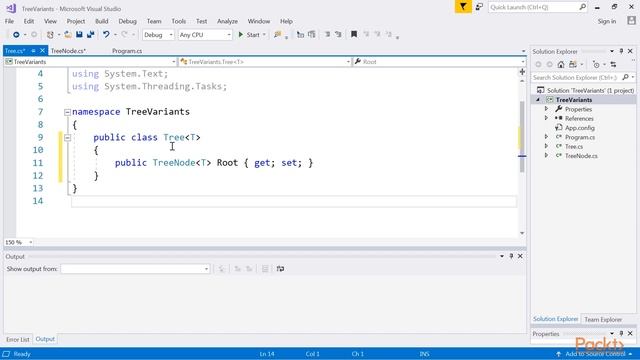This screenshot has width=640, height=360.
Task: Select TreeNode.cs in Solution Explorer
Action: click(x=581, y=156)
